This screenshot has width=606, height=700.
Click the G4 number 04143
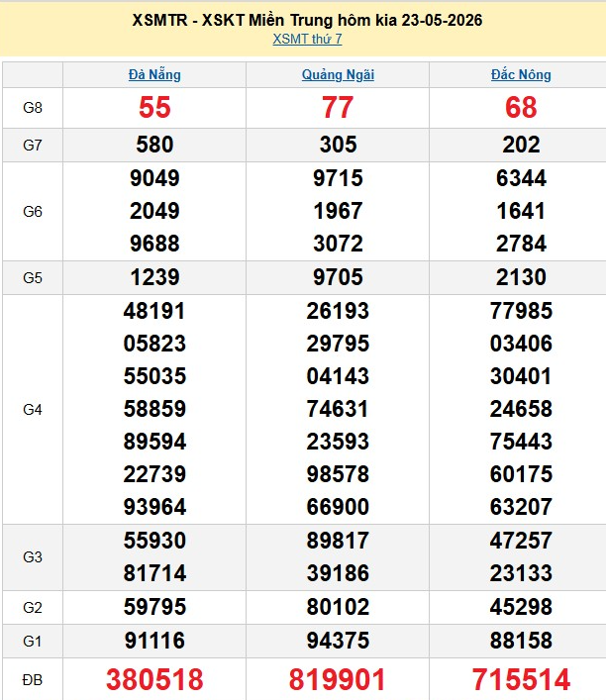pos(338,376)
